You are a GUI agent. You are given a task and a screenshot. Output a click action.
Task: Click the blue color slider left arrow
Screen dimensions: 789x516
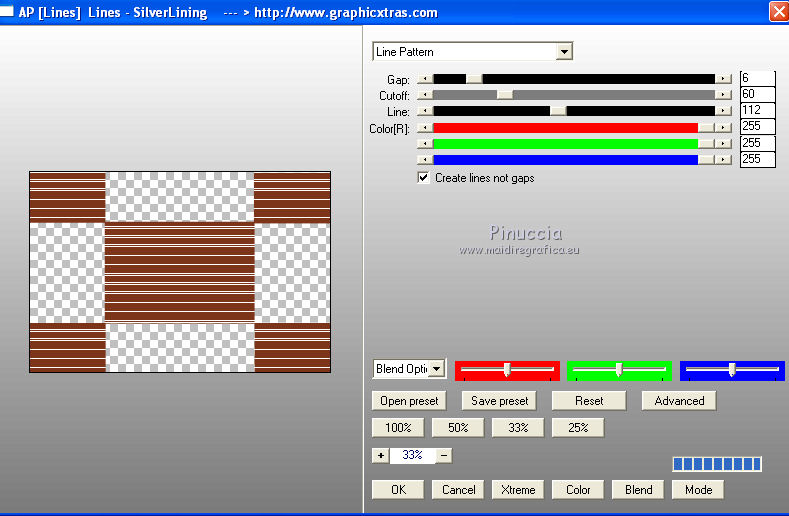pos(424,159)
